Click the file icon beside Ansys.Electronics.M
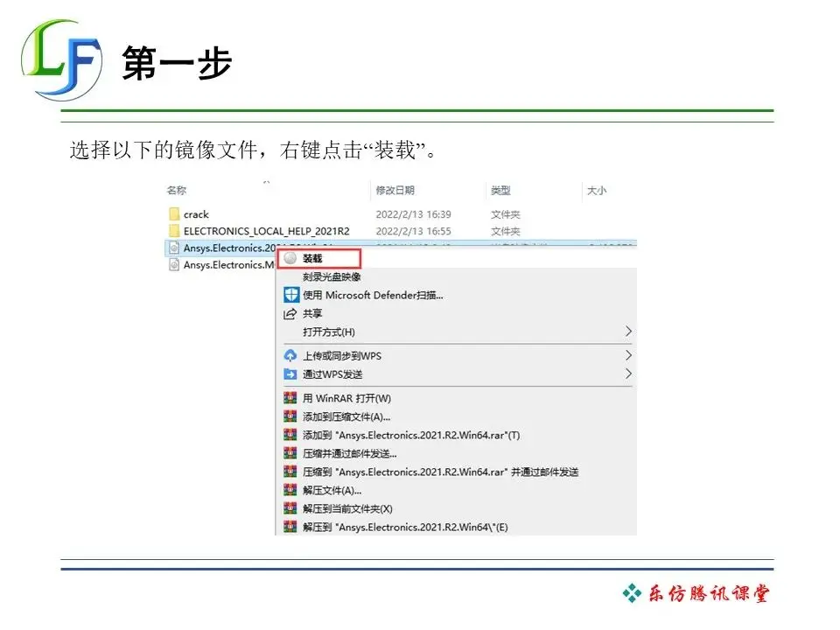 (x=173, y=264)
